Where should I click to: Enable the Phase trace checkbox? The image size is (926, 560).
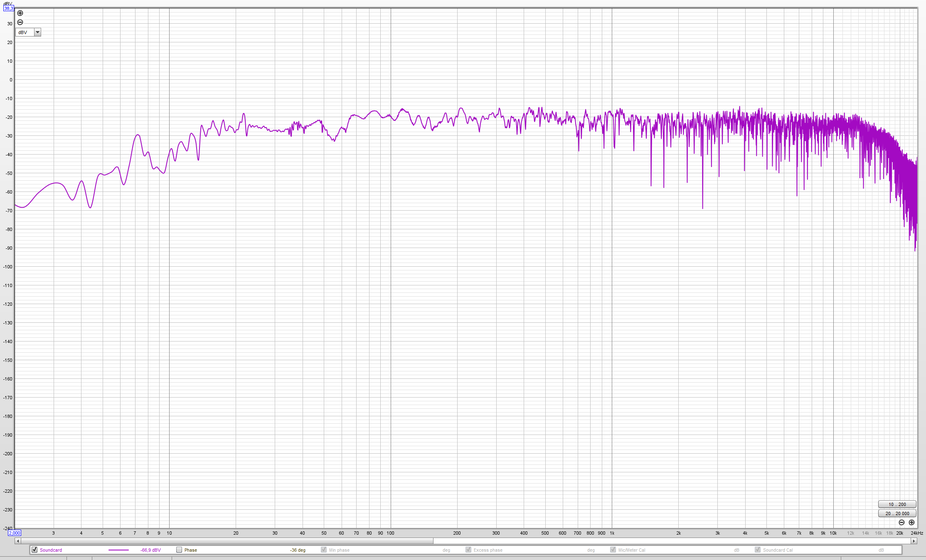(x=179, y=550)
